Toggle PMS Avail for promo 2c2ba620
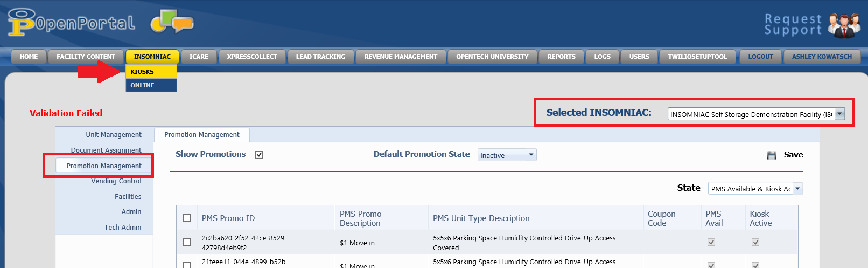This screenshot has width=868, height=268. click(711, 242)
